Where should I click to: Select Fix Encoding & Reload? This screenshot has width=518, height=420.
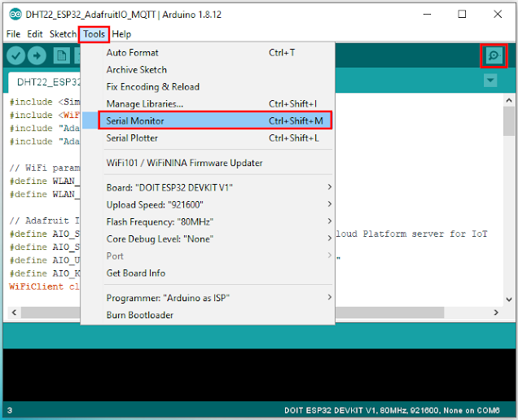[x=209, y=87]
